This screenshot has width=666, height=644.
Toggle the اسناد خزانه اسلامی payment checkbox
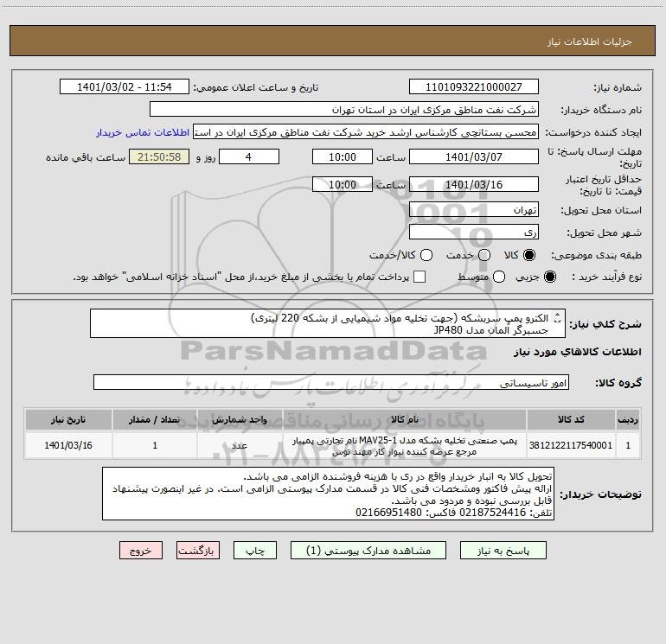[x=419, y=277]
